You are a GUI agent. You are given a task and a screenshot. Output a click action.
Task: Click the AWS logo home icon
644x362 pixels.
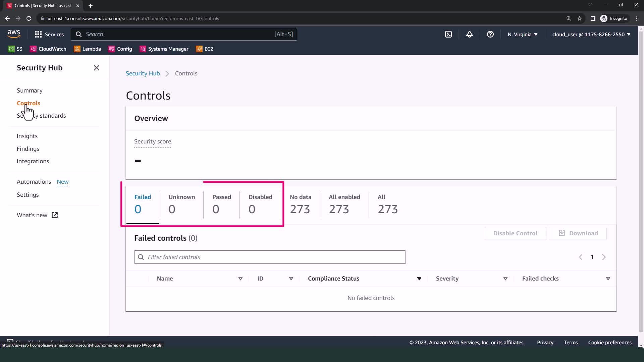click(14, 34)
